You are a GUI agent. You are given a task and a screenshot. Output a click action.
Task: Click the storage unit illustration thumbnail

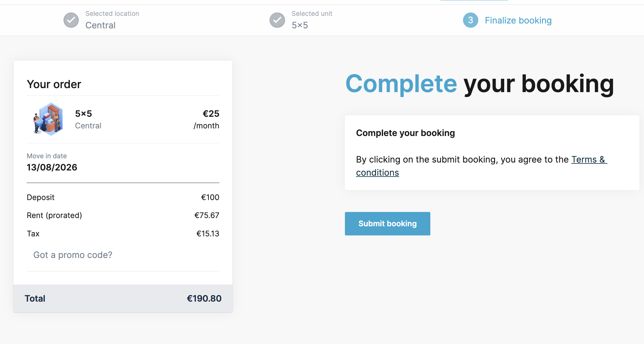point(48,119)
